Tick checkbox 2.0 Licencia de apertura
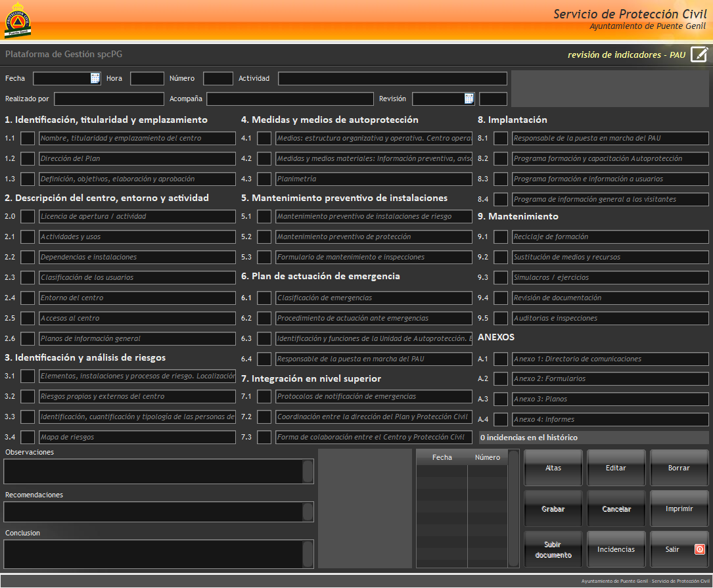 coord(28,216)
